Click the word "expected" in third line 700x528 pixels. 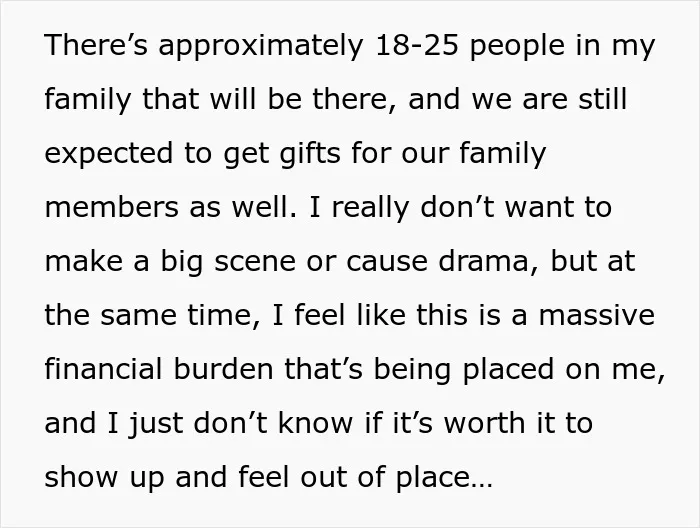point(108,155)
